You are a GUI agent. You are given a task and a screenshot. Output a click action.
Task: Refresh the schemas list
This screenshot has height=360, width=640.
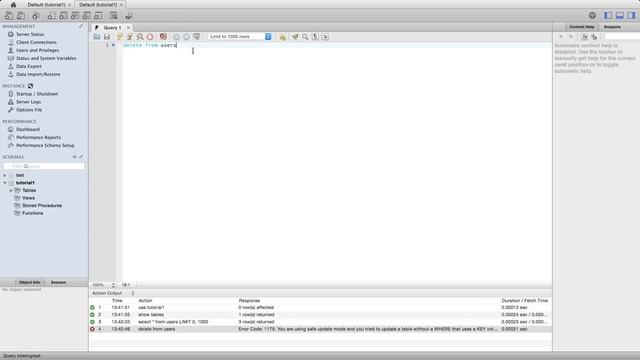point(75,157)
